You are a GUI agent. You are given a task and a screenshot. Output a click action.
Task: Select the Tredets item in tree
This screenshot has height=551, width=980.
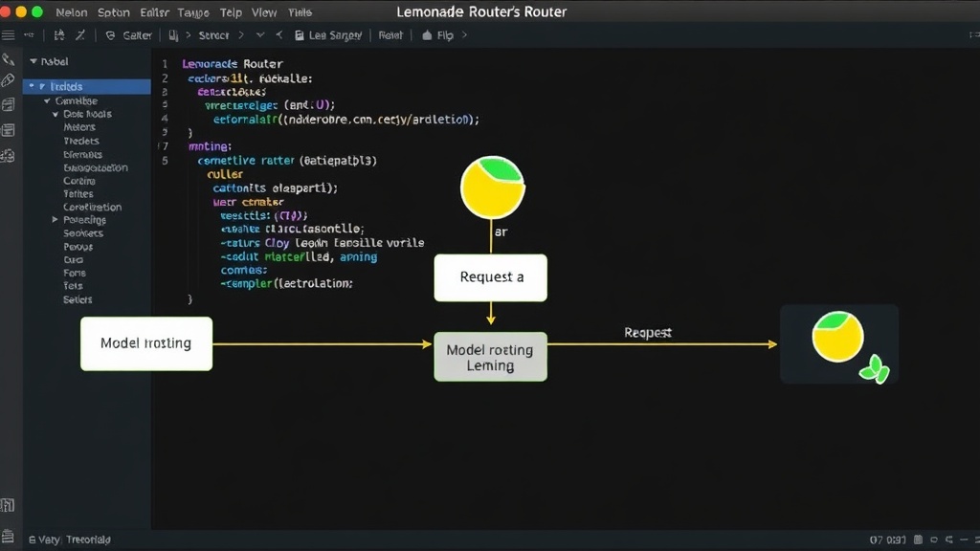coord(81,142)
